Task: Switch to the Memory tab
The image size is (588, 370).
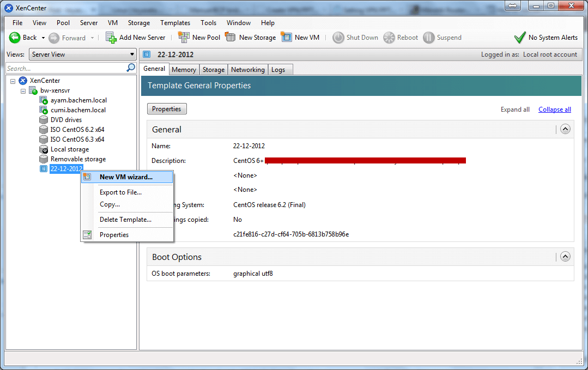Action: (x=184, y=70)
